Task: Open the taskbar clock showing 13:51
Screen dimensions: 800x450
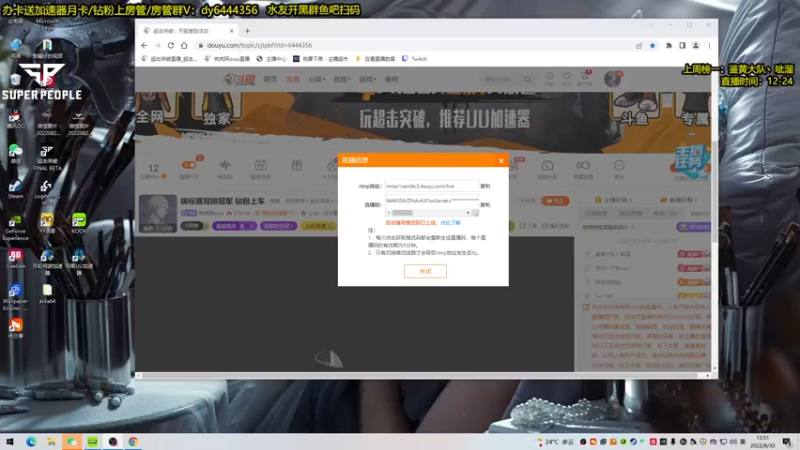Action: click(x=762, y=442)
